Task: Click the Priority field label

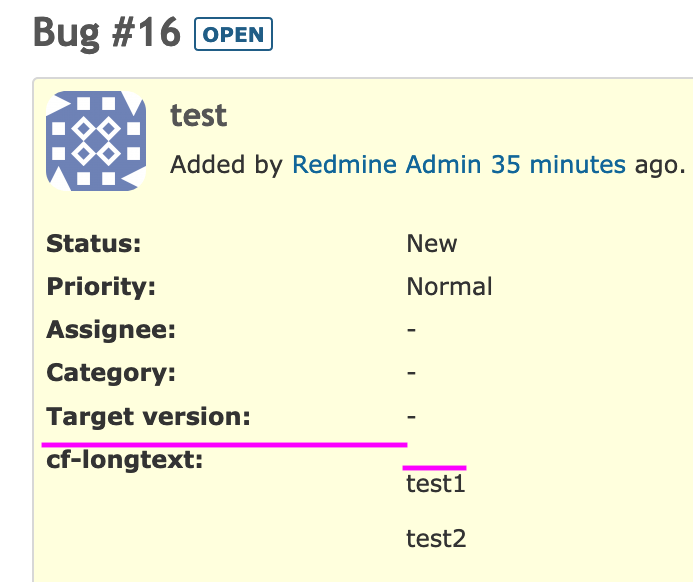Action: point(102,287)
